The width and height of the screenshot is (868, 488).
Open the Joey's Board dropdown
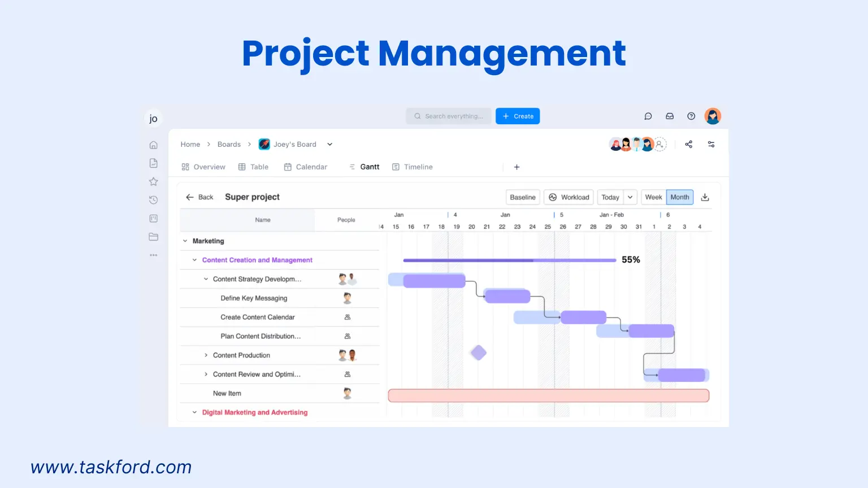[329, 144]
